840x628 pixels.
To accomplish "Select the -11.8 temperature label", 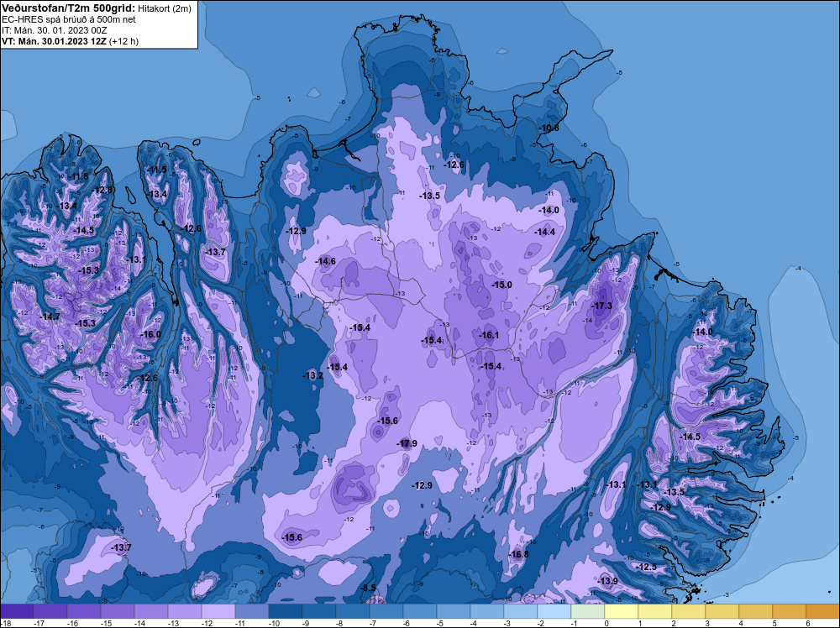I will [x=77, y=176].
